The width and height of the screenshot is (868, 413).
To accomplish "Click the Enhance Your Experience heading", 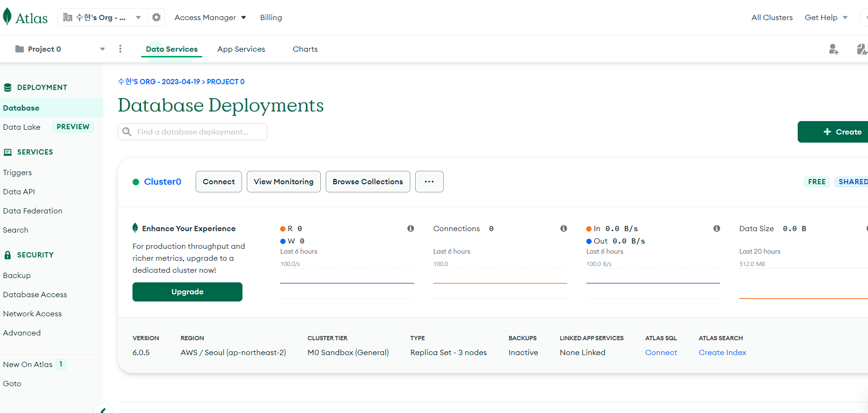I will click(x=189, y=229).
